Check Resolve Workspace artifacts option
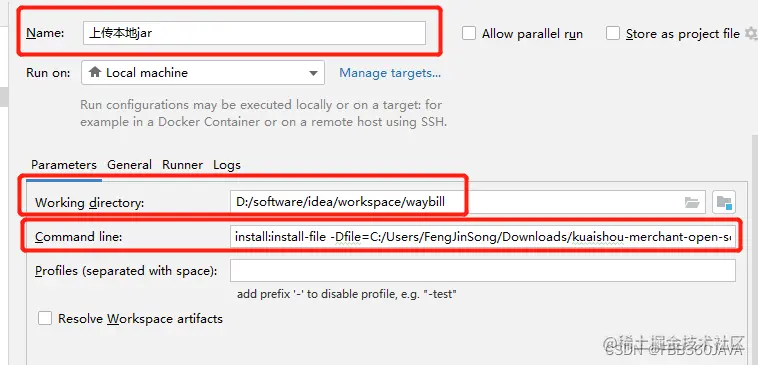The image size is (758, 365). pos(45,319)
